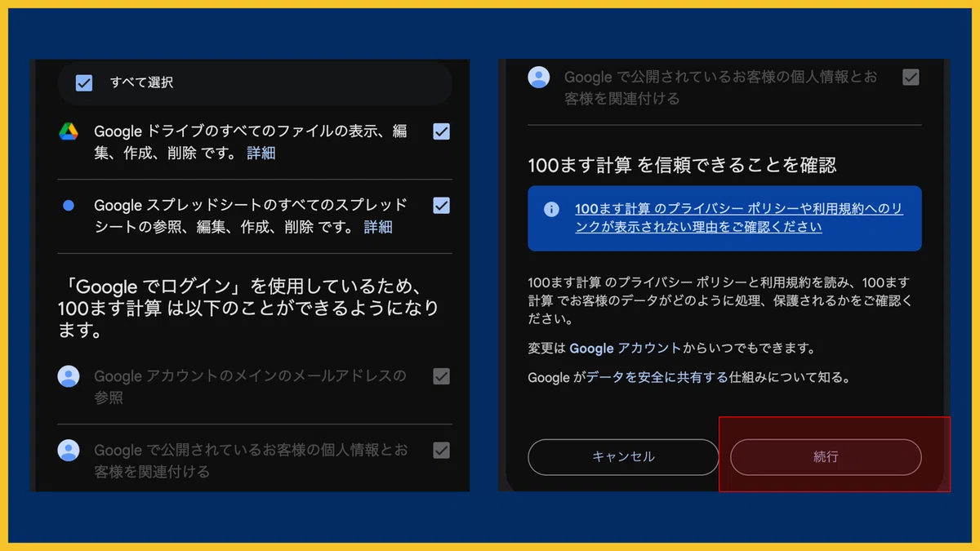Click the Google Drive icon
The width and height of the screenshot is (980, 551).
coord(69,131)
